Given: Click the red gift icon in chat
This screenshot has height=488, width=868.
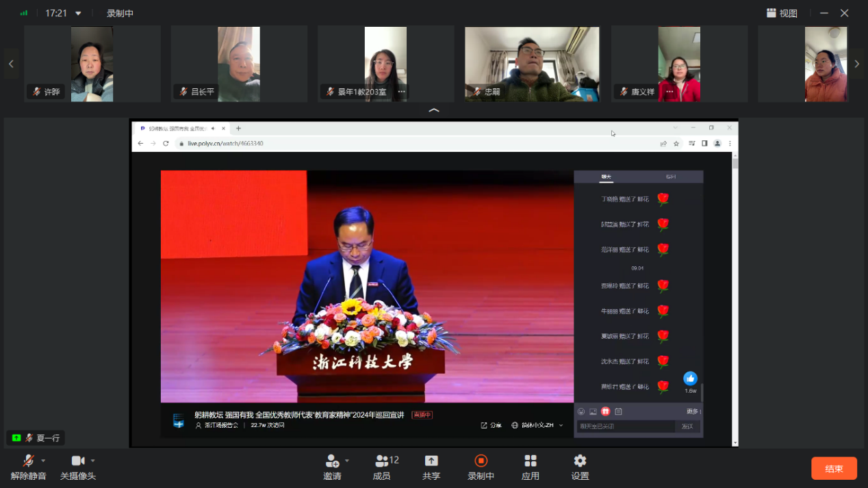Looking at the screenshot, I should coord(605,411).
